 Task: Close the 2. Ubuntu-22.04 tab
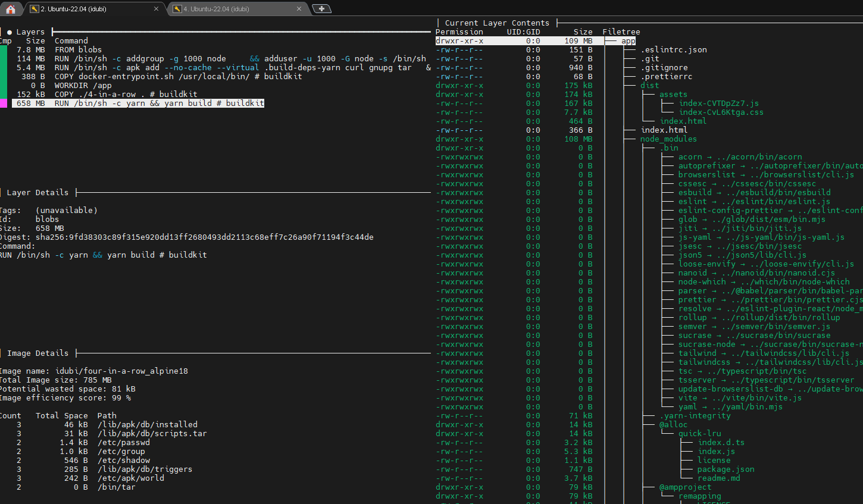click(157, 9)
